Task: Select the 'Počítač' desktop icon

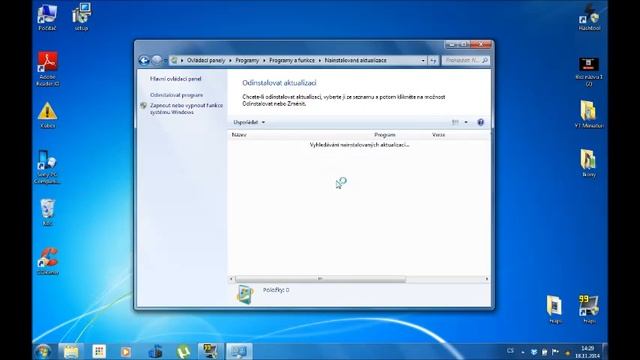Action: pos(47,18)
